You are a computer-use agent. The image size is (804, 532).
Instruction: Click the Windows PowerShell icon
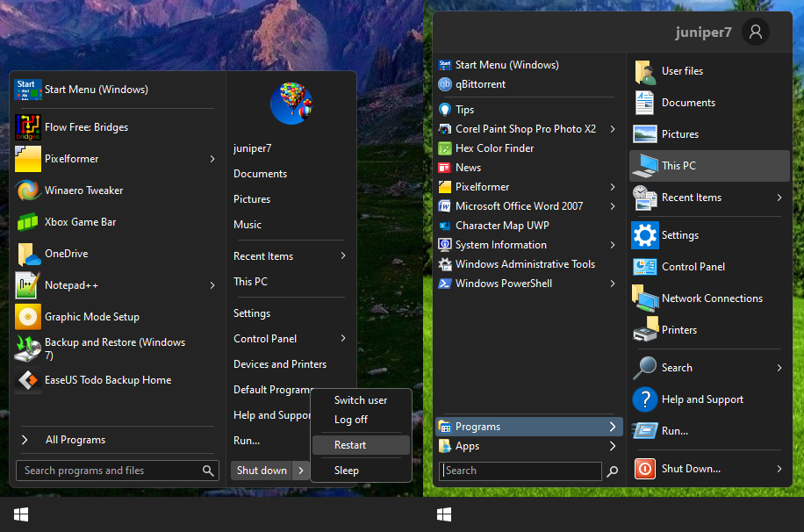click(444, 284)
